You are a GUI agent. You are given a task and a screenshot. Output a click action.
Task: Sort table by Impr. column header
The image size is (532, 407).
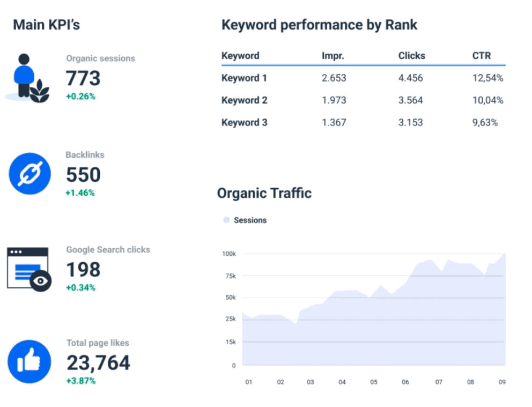[333, 56]
